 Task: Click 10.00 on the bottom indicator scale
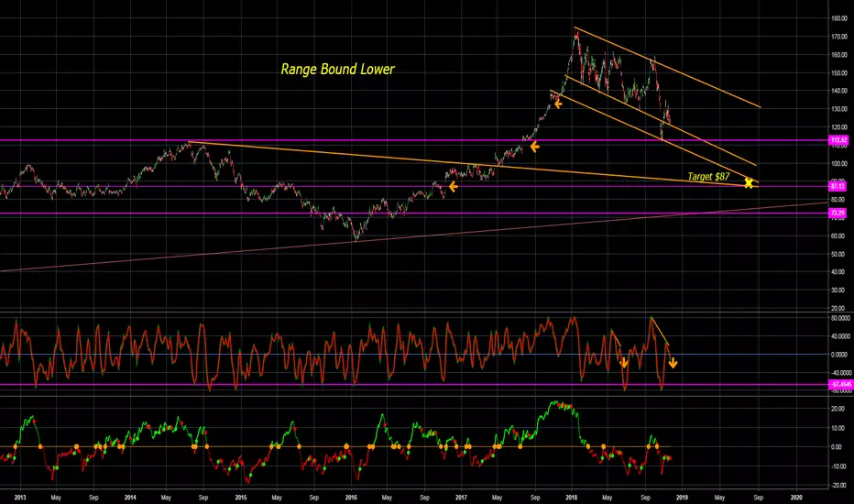coord(838,428)
